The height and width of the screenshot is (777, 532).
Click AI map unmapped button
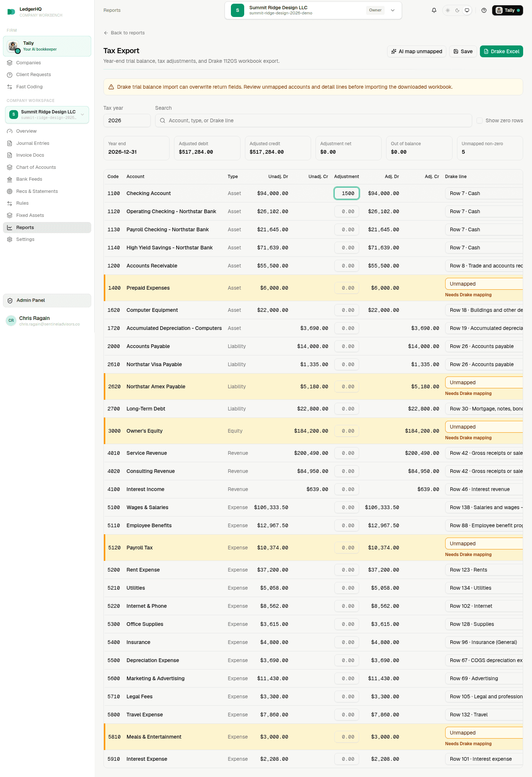(417, 51)
